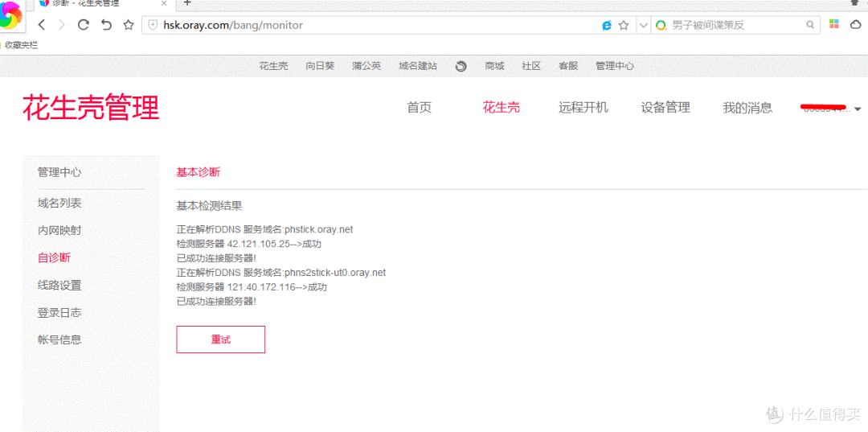Open 客服 in top site bar
This screenshot has height=432, width=868.
point(568,66)
